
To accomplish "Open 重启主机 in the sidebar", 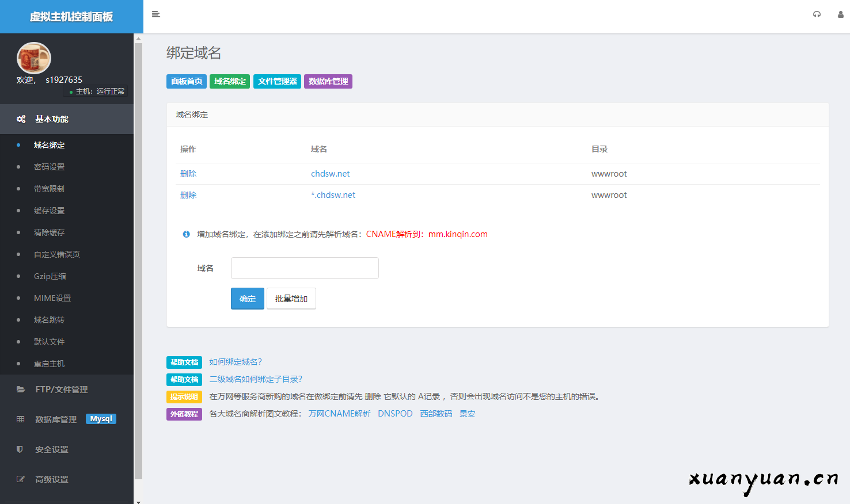I will coord(50,364).
